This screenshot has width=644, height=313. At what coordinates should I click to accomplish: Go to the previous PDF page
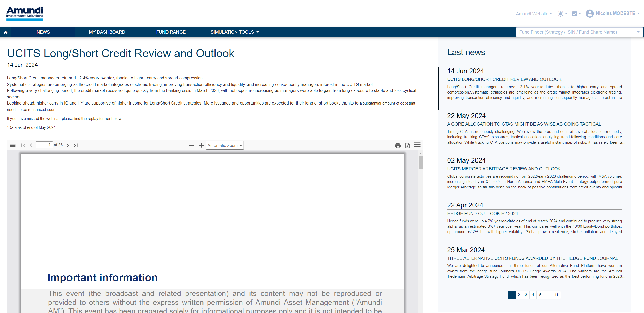[x=31, y=145]
